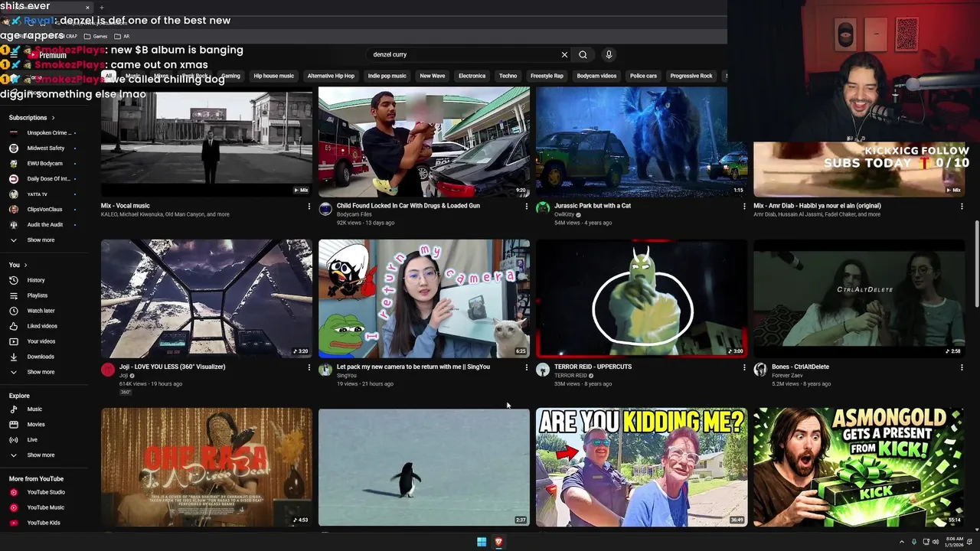Clear the search box with the X icon
The image size is (980, 551).
[564, 54]
